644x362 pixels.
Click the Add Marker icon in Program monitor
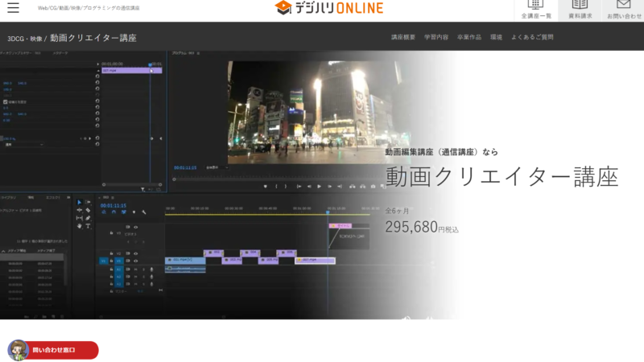[x=266, y=187]
